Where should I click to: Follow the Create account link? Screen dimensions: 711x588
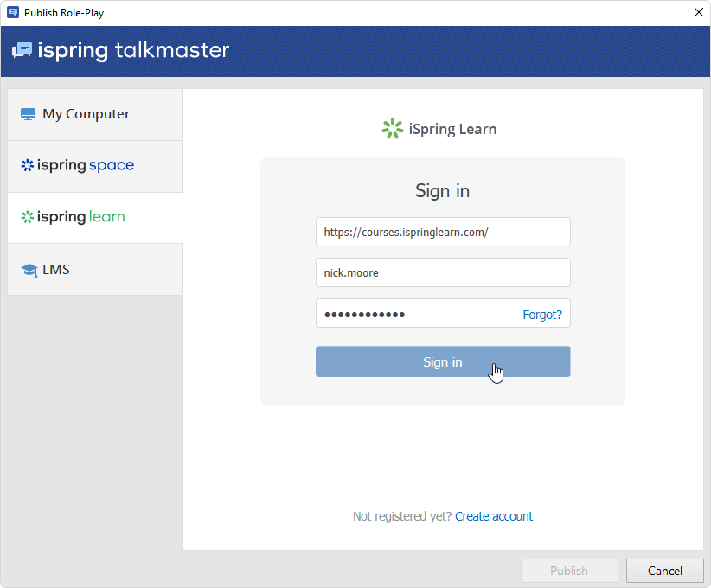(494, 516)
